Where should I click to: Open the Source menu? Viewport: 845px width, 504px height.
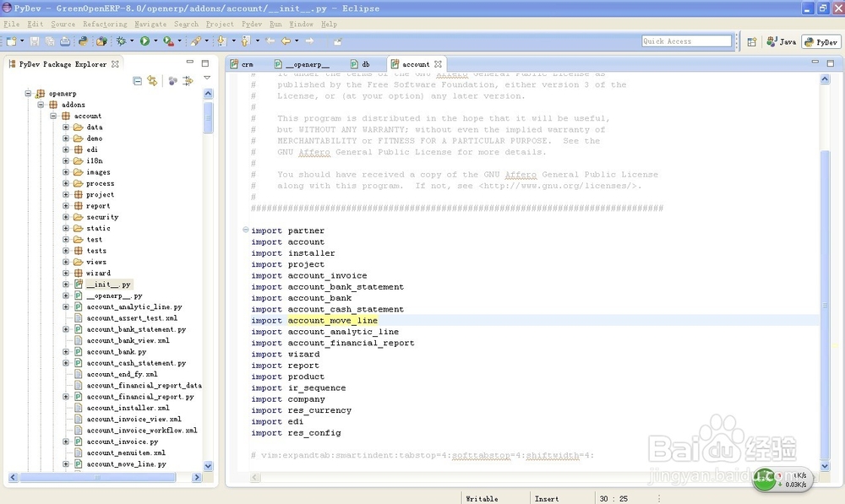(x=63, y=24)
